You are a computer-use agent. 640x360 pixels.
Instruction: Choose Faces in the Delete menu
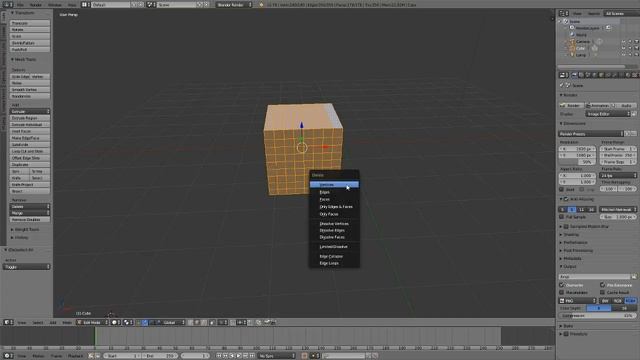334,200
